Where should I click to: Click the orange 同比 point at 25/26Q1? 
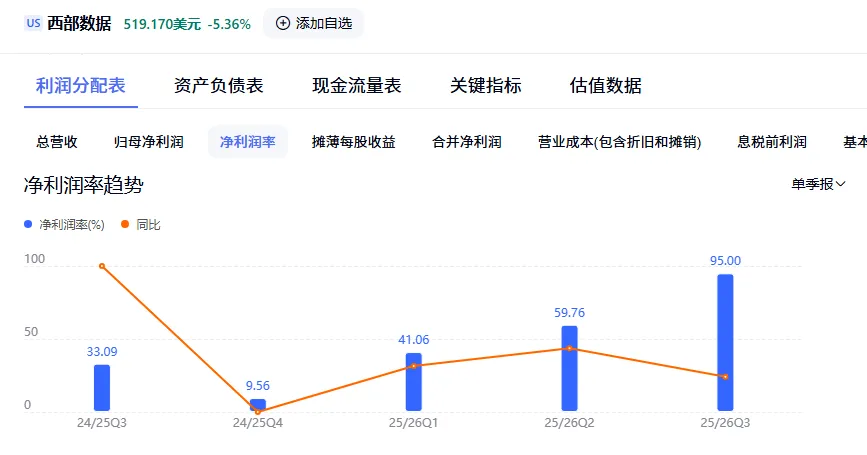coord(414,366)
